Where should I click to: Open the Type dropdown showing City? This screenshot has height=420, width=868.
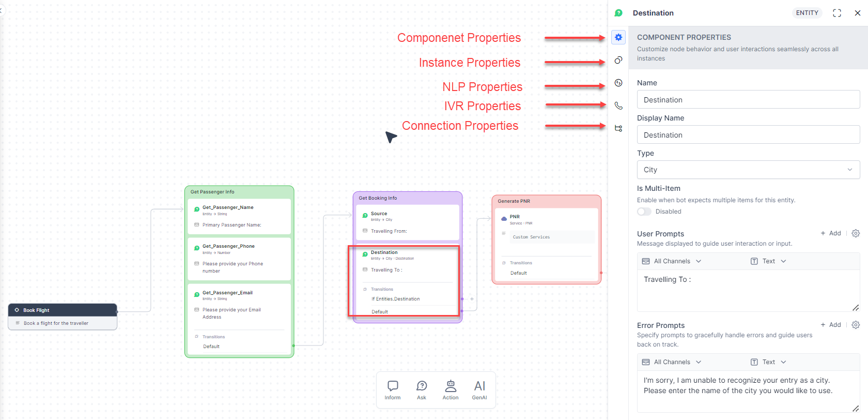tap(748, 170)
